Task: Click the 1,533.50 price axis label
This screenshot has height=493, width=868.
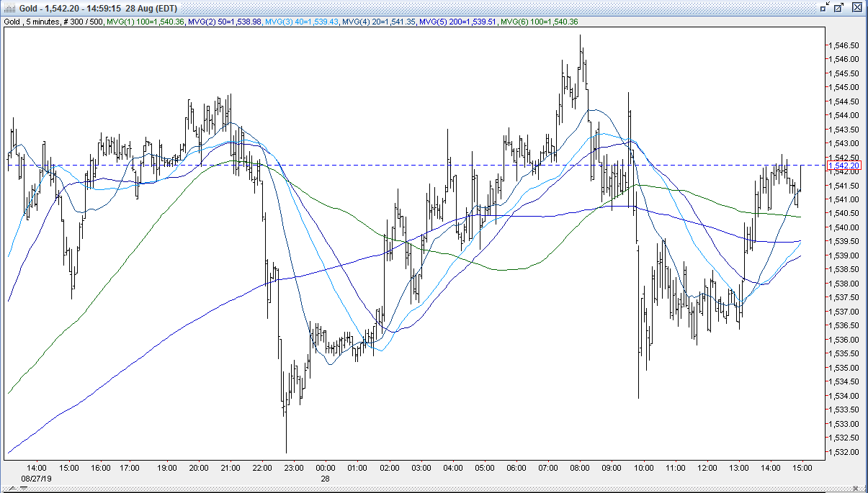Action: [843, 410]
